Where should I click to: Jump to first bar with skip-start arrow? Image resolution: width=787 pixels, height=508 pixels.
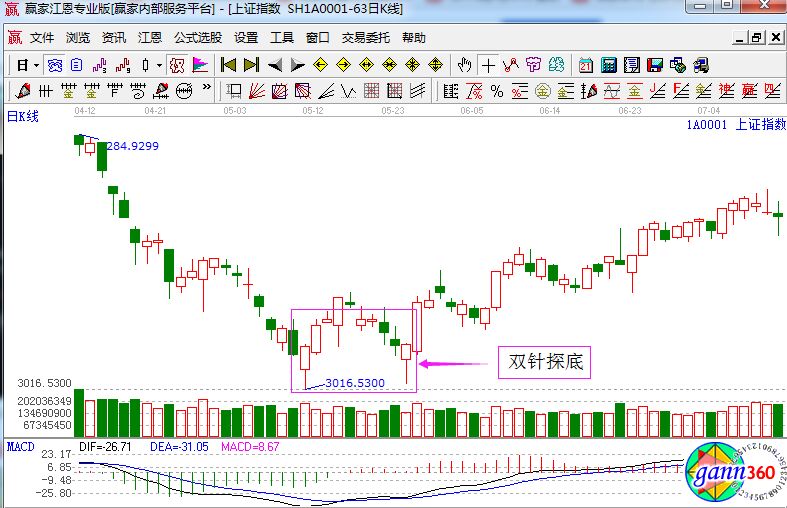point(228,65)
